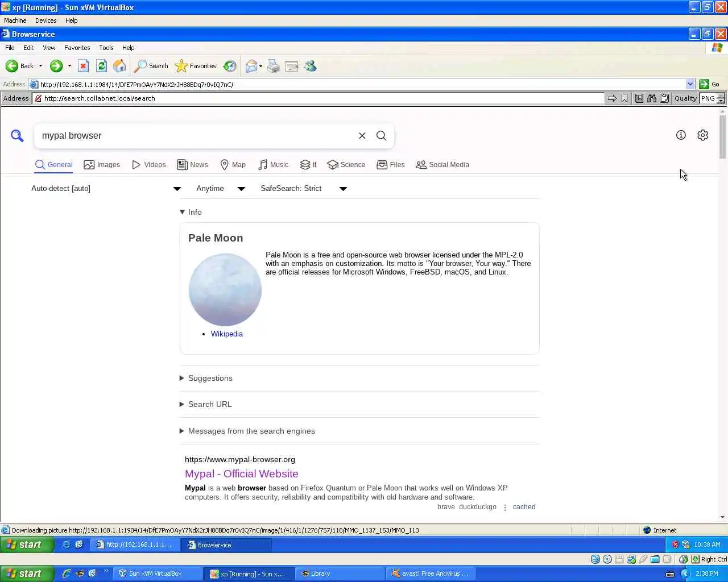This screenshot has height=582, width=728.
Task: Open preferences via the gear icon
Action: 703,135
